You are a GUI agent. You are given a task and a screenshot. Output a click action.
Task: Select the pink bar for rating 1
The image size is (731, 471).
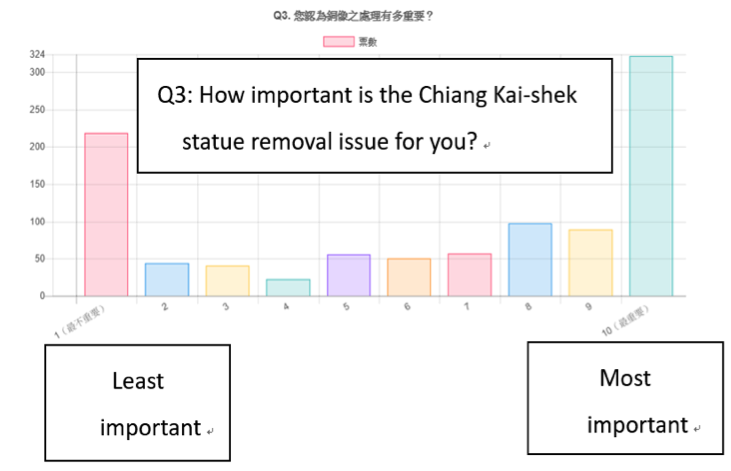coord(106,215)
